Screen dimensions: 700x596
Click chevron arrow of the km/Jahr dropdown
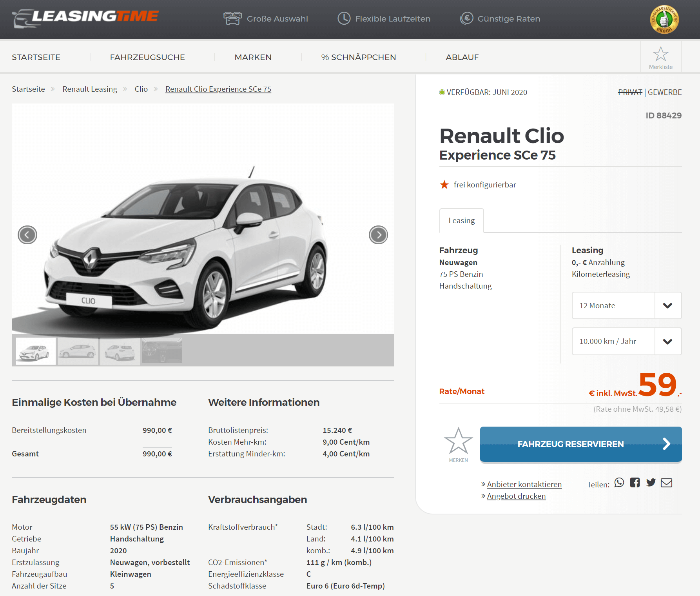click(x=668, y=342)
